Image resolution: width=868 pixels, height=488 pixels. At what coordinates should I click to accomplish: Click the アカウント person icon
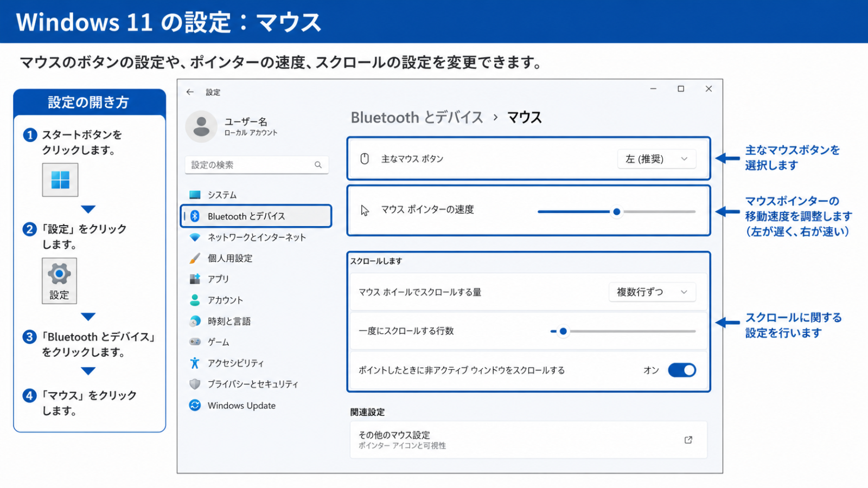(195, 300)
